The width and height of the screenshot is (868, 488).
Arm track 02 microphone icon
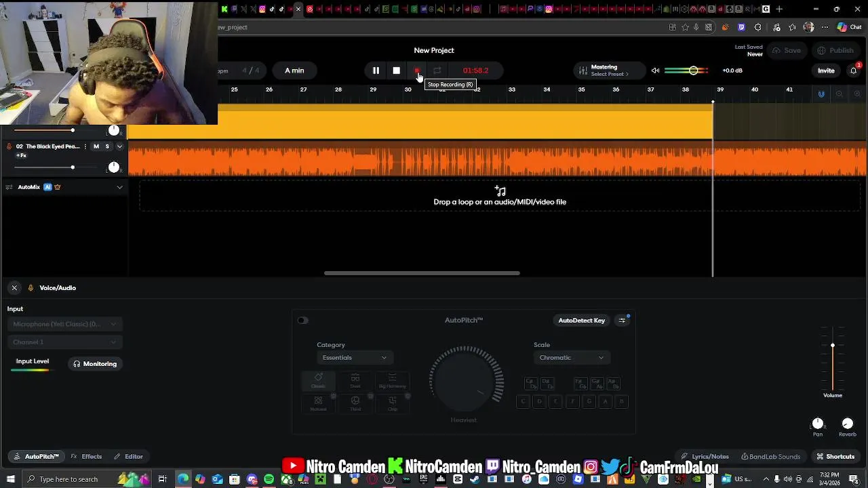point(9,146)
